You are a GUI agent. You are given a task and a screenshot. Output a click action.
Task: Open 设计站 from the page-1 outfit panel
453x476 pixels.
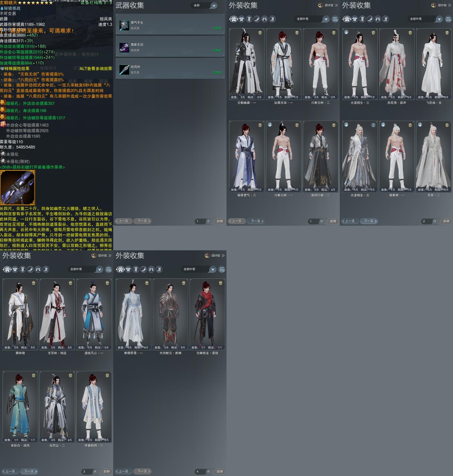(x=328, y=5)
